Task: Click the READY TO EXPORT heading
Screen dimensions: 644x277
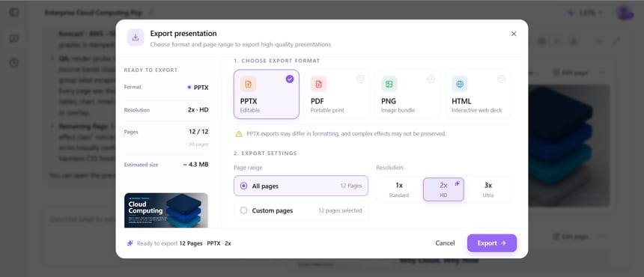Action: pyautogui.click(x=151, y=70)
